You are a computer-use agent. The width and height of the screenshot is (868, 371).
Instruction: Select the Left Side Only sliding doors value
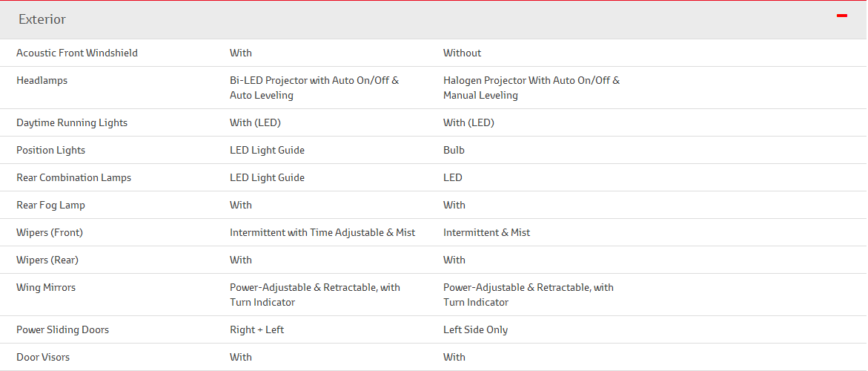[476, 330]
